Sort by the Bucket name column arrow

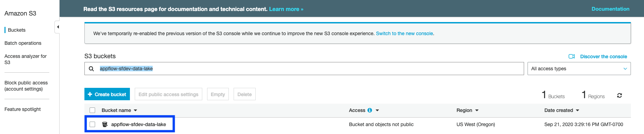coord(135,110)
